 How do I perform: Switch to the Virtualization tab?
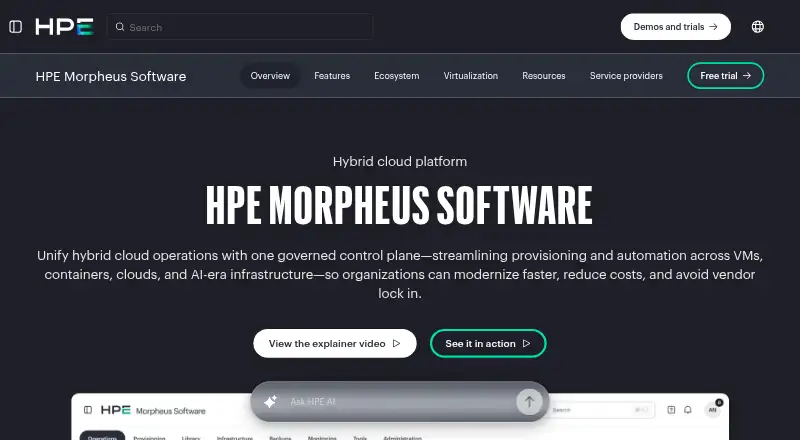coord(470,76)
